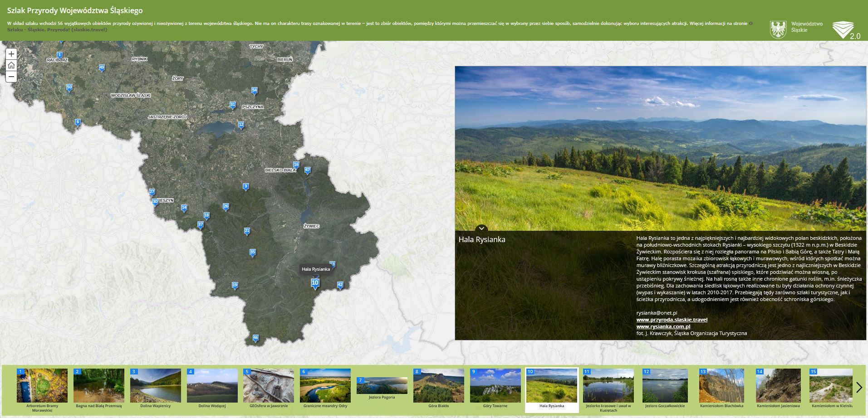Click the Województwo Śląskie logo
868x418 pixels.
(x=796, y=29)
